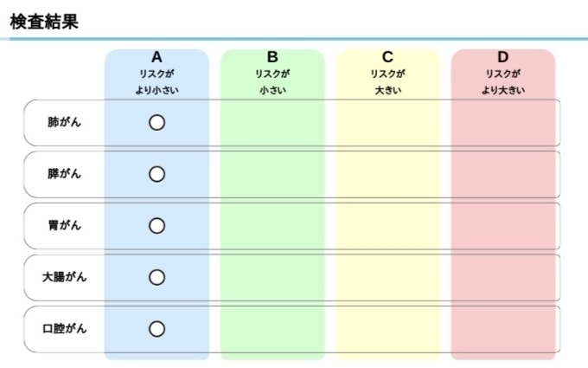Click the 胃がん row label
588x368 pixels.
pyautogui.click(x=65, y=225)
